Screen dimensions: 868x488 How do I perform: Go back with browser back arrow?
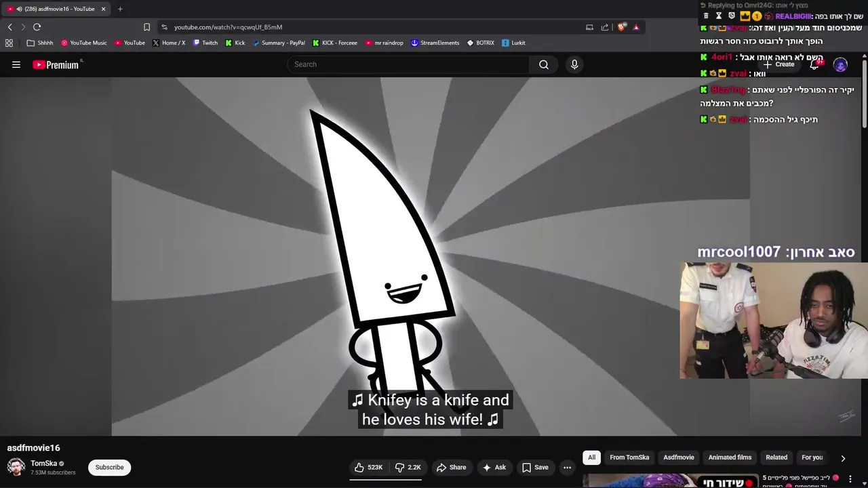[x=9, y=27]
